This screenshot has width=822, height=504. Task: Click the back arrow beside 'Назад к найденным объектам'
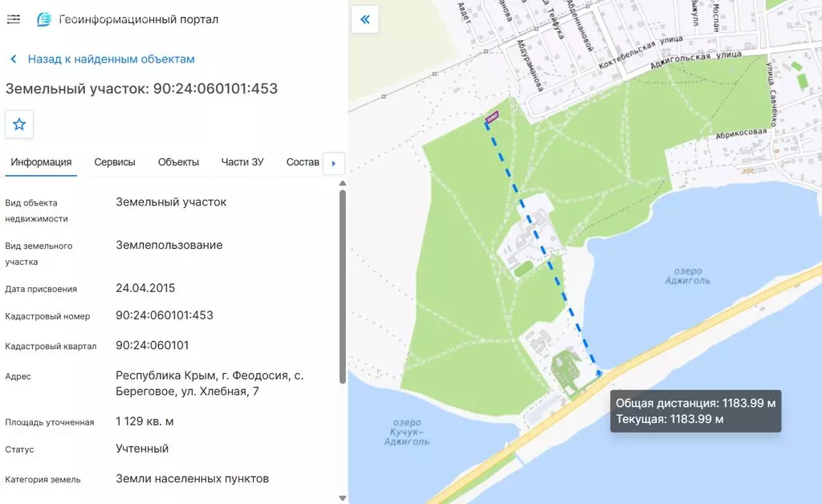pyautogui.click(x=14, y=59)
